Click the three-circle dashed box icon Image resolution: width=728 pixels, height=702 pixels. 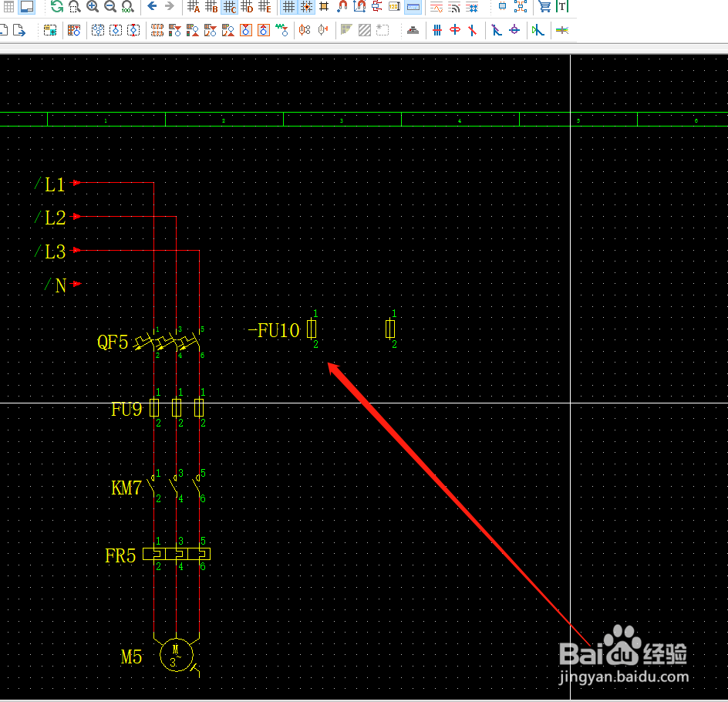[x=98, y=31]
